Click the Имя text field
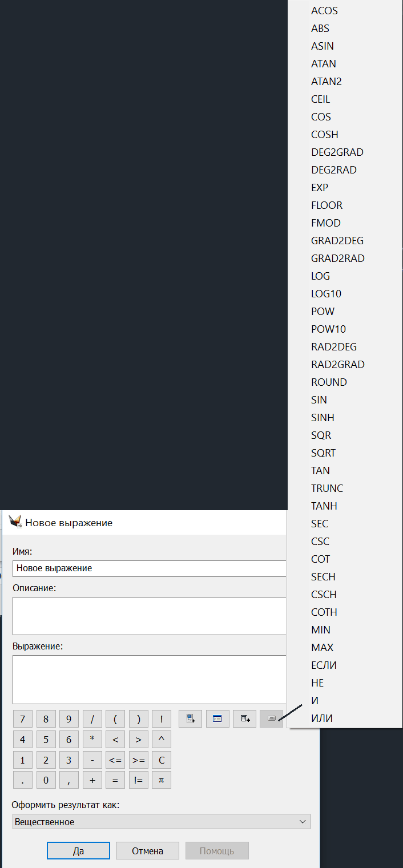 148,568
